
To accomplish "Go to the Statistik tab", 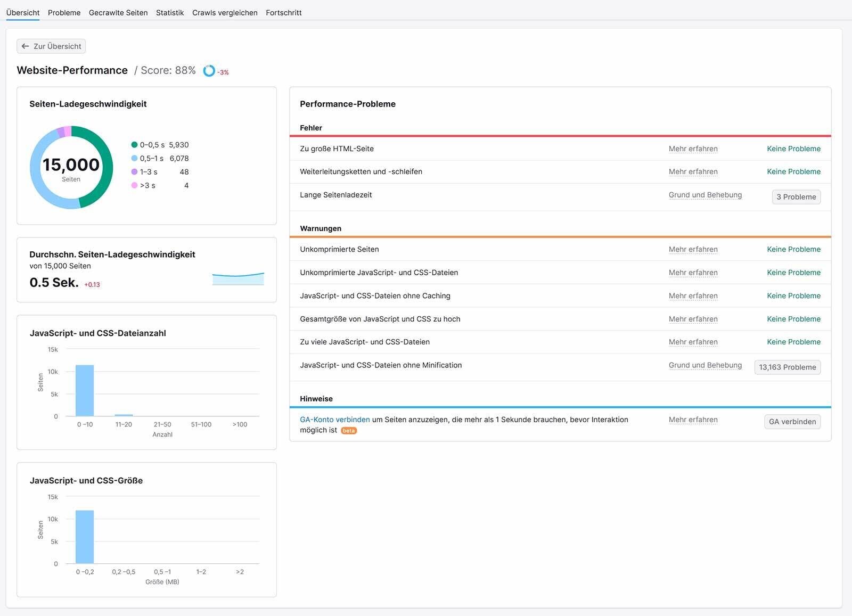I will 170,12.
